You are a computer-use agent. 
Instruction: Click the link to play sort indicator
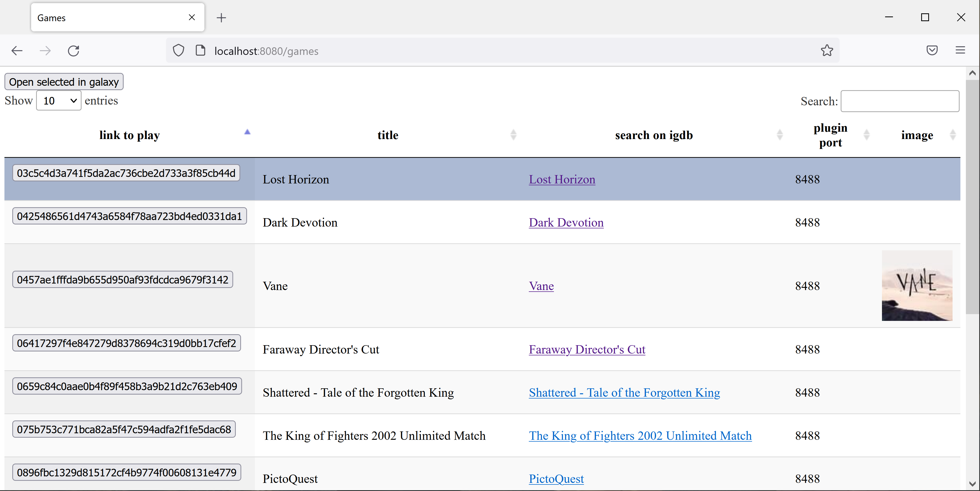tap(248, 132)
